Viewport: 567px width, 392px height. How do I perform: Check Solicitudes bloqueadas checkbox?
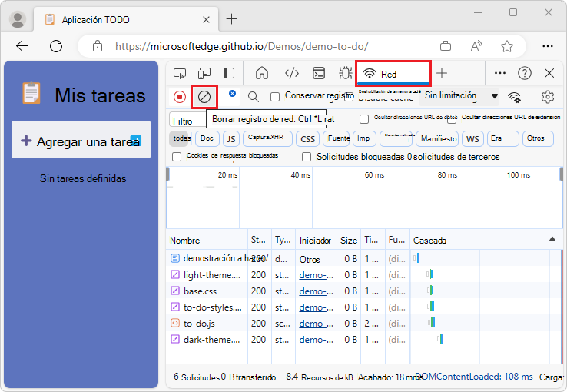tap(307, 157)
